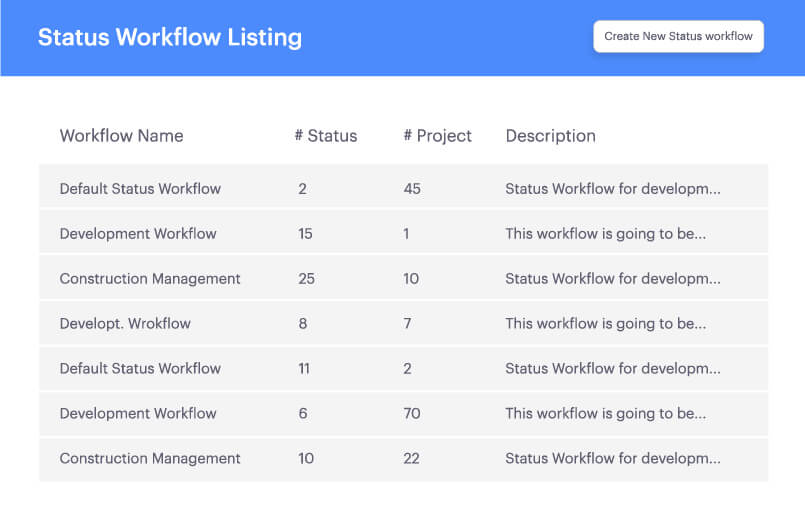
Task: Click the # Status column header
Action: tap(325, 136)
